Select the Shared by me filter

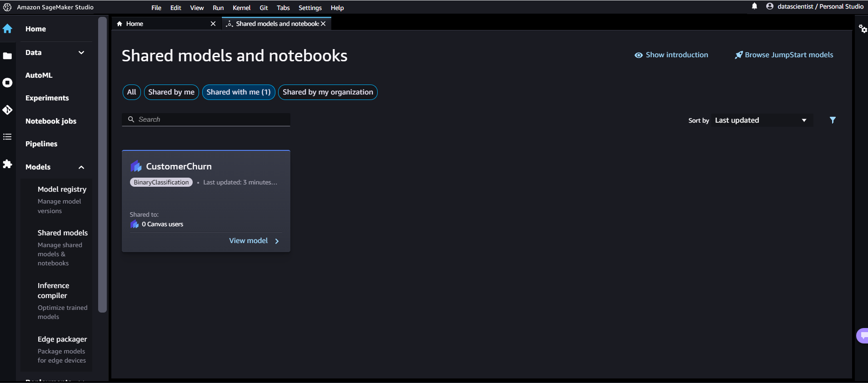[x=171, y=92]
